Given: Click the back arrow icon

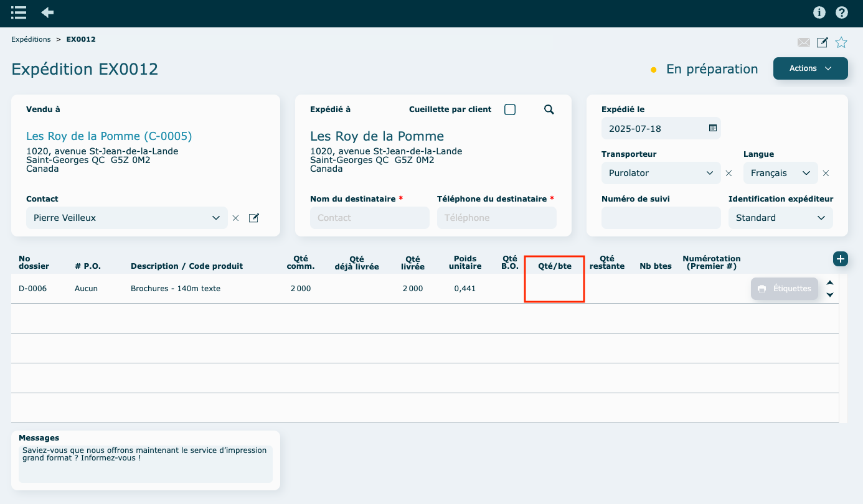Looking at the screenshot, I should [x=47, y=12].
